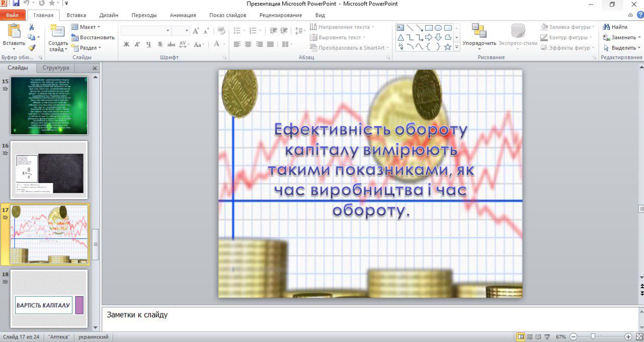This screenshot has width=644, height=342.
Task: Click the zoom out minus button
Action: 574,336
